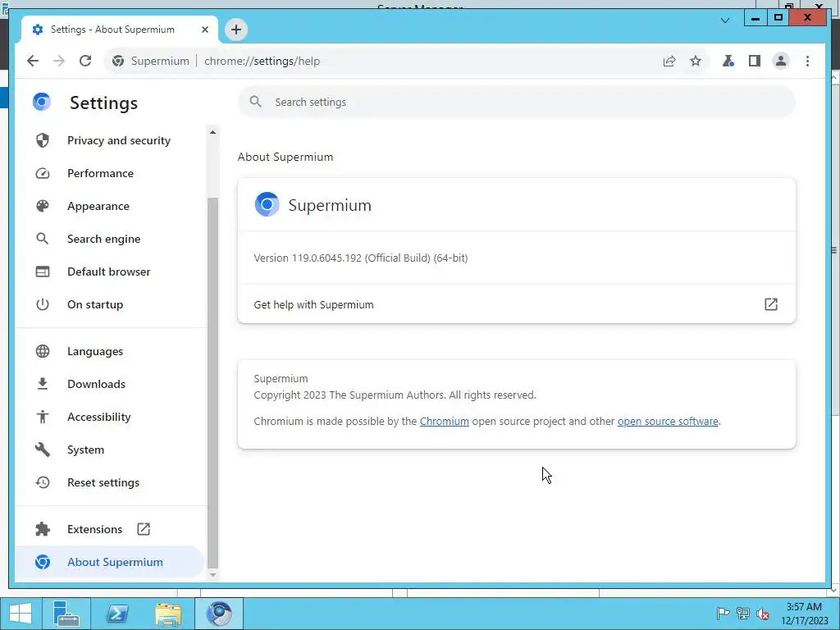Viewport: 840px width, 630px height.
Task: Open Privacy and security settings
Action: point(110,140)
